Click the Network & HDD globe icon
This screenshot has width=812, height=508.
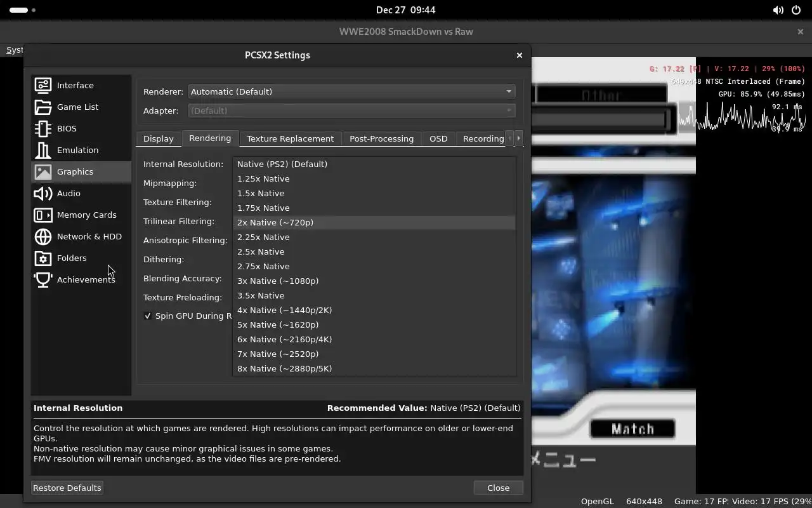[x=43, y=236]
